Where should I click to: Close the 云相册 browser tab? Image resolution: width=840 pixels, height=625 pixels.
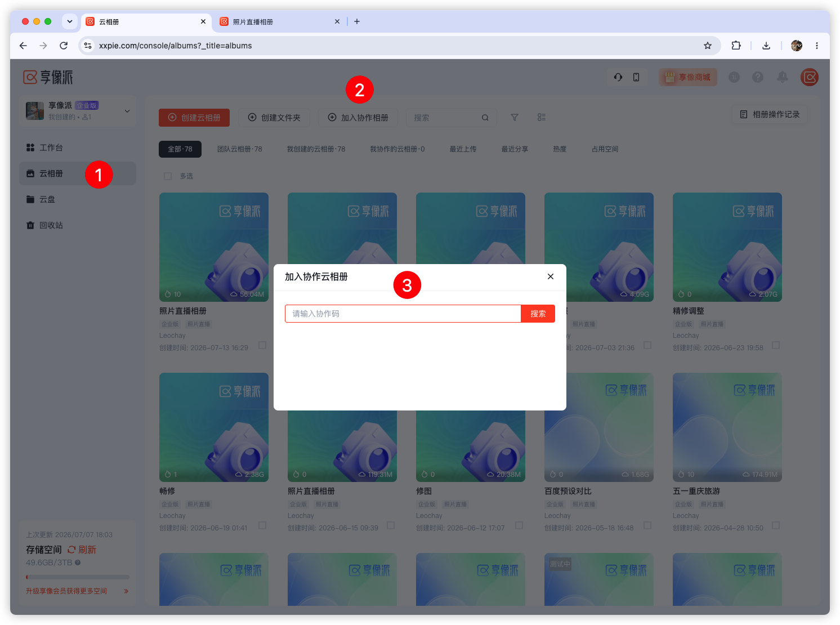click(203, 21)
